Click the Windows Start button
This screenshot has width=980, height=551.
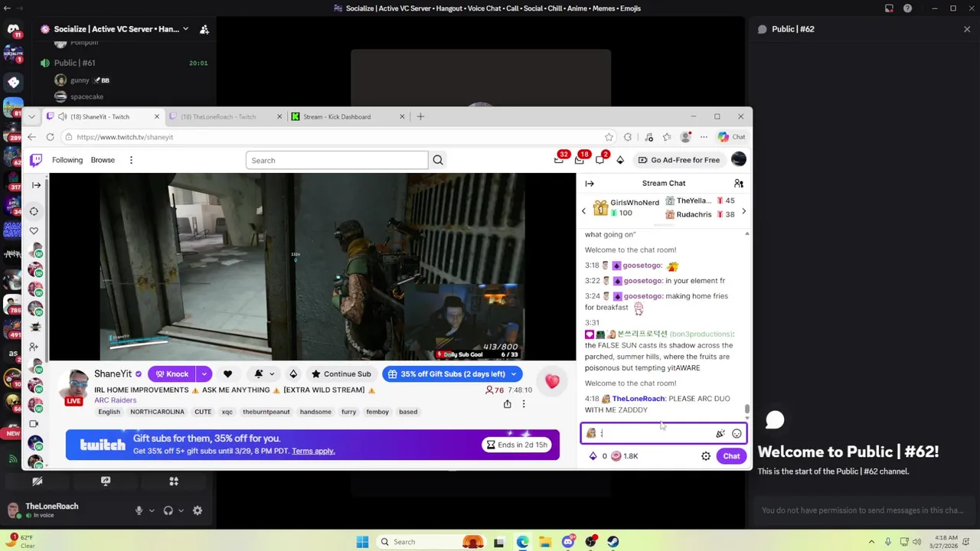[362, 542]
